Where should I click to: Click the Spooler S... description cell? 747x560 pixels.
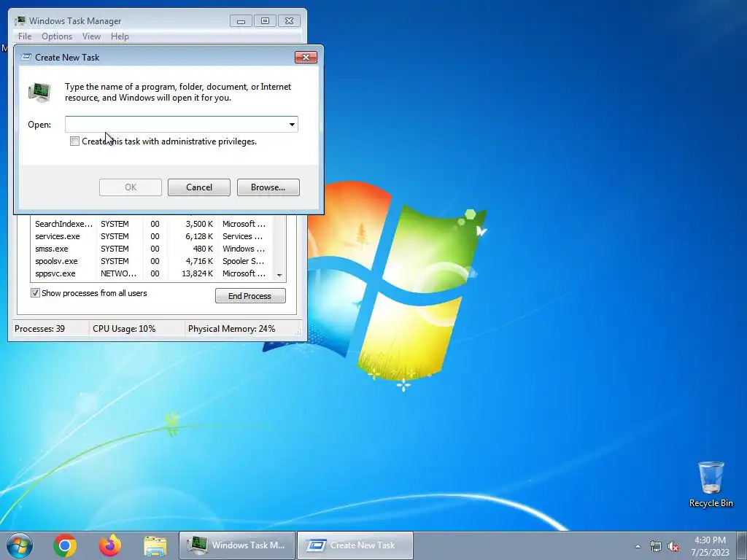243,261
